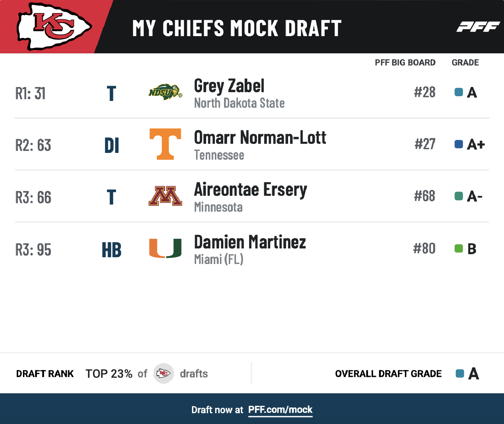Image resolution: width=504 pixels, height=424 pixels.
Task: Click the Overall Draft Grade color swatch
Action: tap(460, 373)
